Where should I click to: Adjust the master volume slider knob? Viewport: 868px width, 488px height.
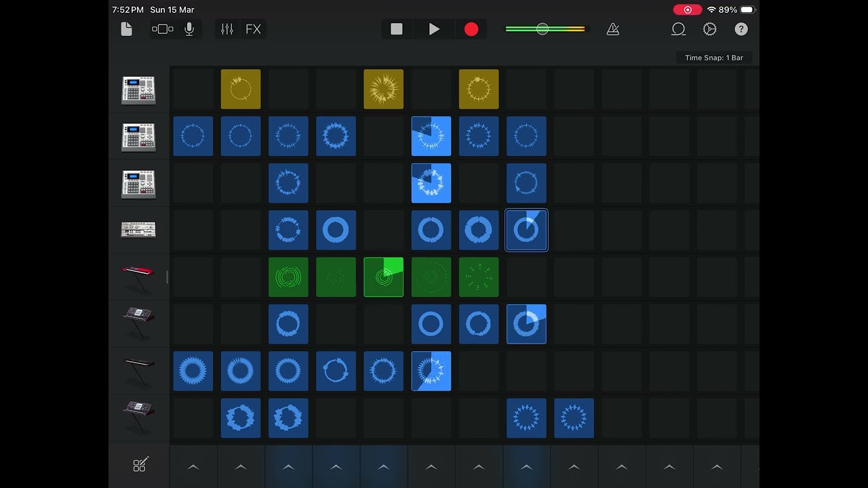click(x=542, y=29)
